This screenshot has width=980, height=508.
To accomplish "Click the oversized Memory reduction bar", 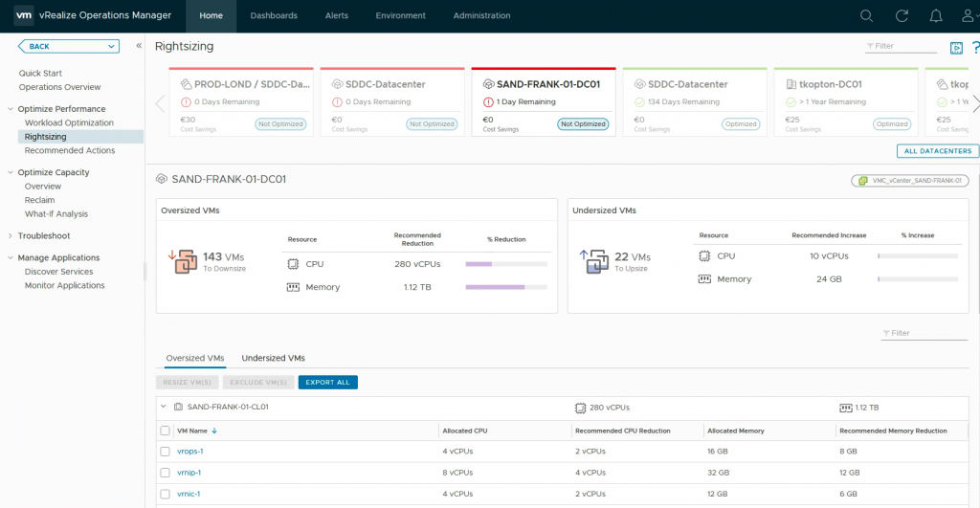I will tap(506, 287).
